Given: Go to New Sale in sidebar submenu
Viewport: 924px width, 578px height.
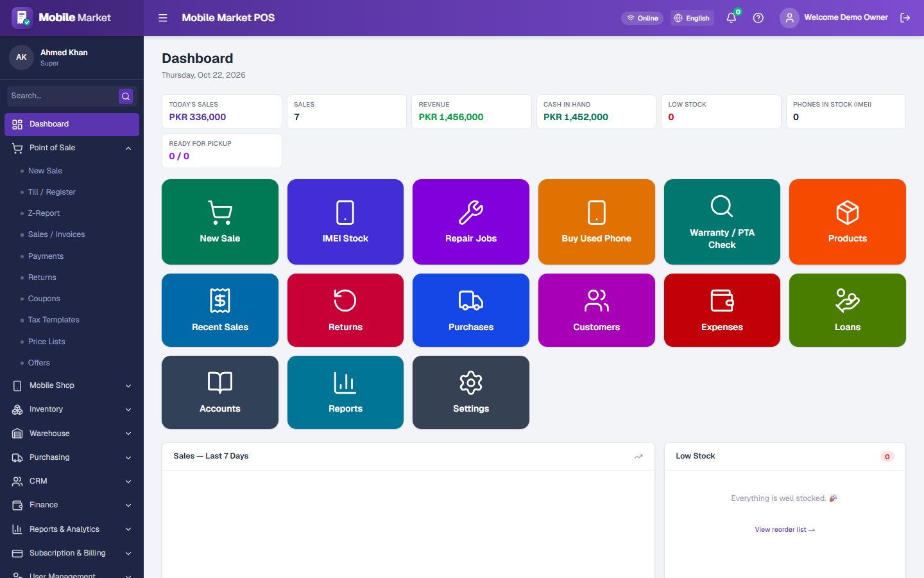Looking at the screenshot, I should point(45,171).
